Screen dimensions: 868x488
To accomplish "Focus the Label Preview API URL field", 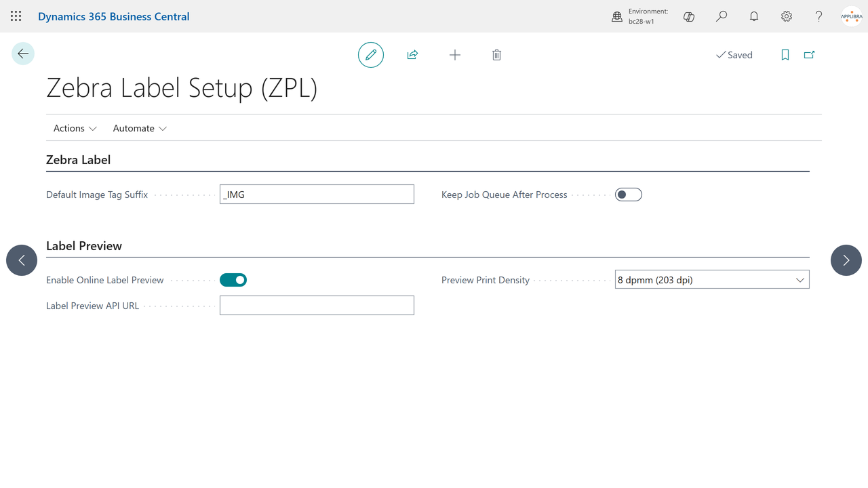I will pos(317,306).
